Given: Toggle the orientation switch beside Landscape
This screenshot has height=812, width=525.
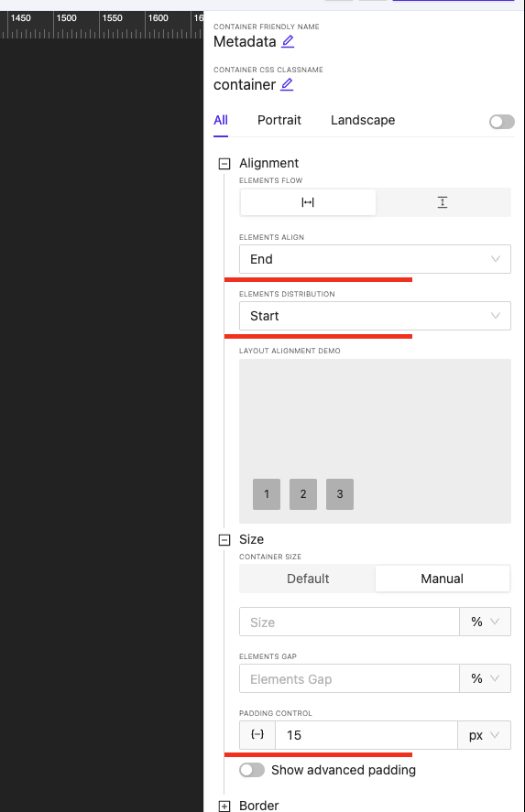Looking at the screenshot, I should (x=502, y=122).
